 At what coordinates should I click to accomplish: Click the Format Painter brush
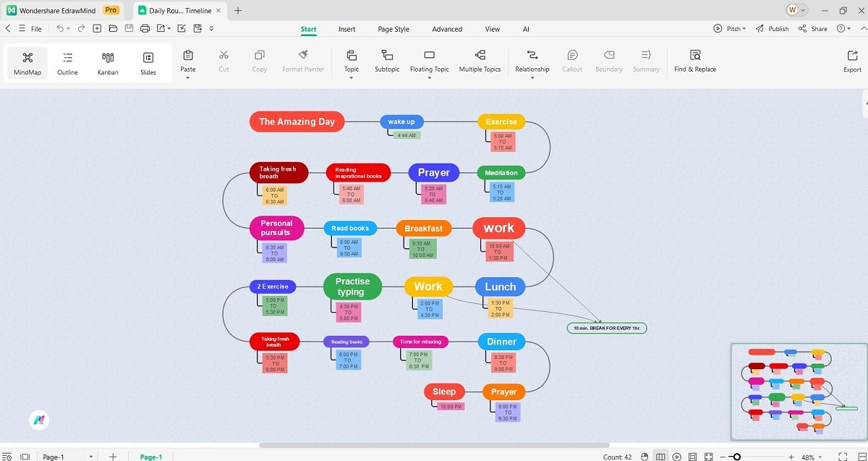coord(303,56)
